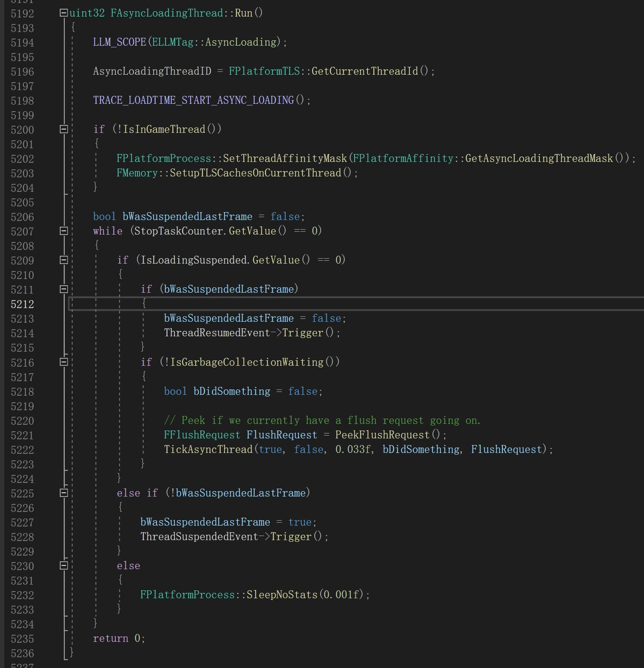Click the LLM_SCOPE macro
Image resolution: width=644 pixels, height=668 pixels.
point(119,42)
